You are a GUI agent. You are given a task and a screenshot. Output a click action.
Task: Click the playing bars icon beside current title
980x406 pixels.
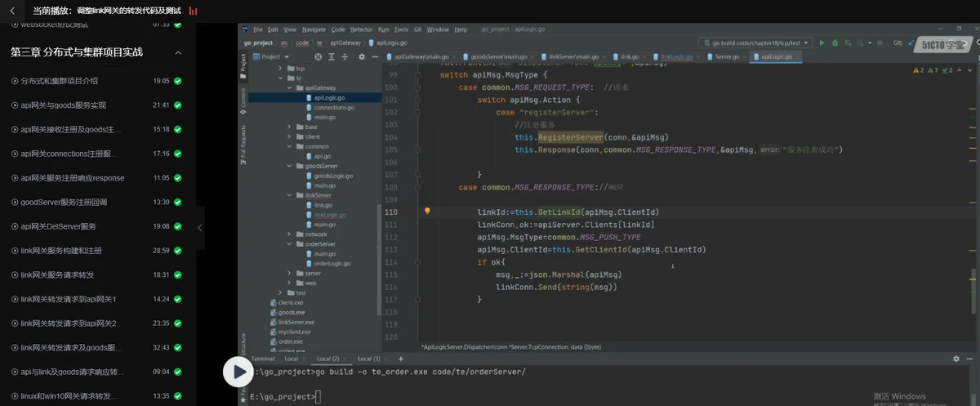(193, 11)
